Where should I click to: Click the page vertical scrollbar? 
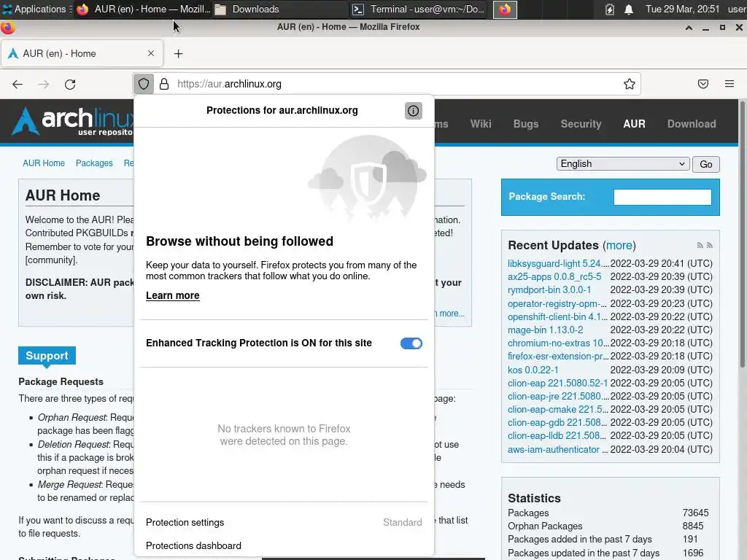coord(742,233)
